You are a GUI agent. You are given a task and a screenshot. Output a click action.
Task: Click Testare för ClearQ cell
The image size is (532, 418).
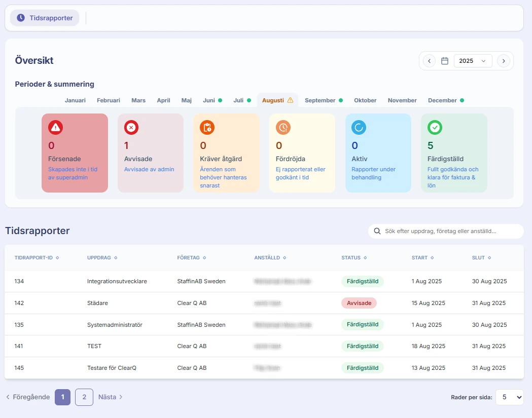click(112, 368)
